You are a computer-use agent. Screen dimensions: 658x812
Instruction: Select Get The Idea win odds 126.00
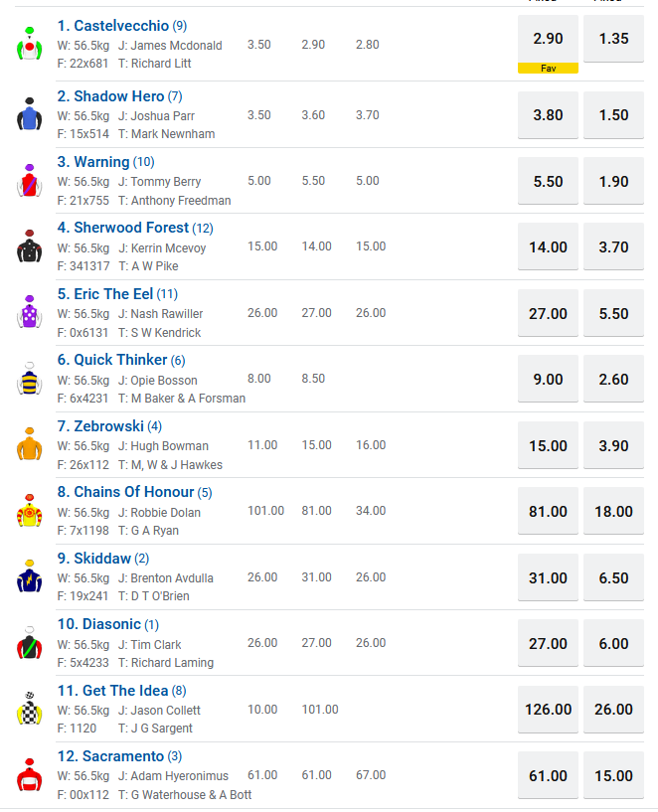[x=548, y=710]
